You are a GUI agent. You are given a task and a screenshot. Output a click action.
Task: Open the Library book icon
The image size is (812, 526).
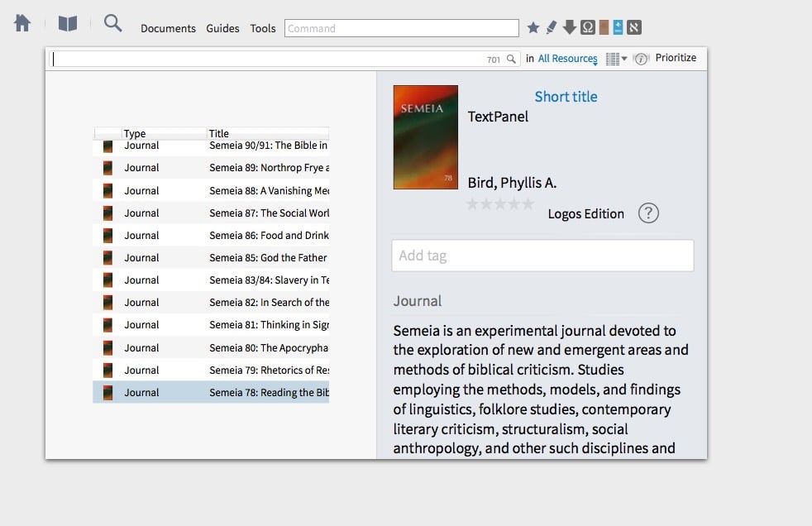click(67, 23)
